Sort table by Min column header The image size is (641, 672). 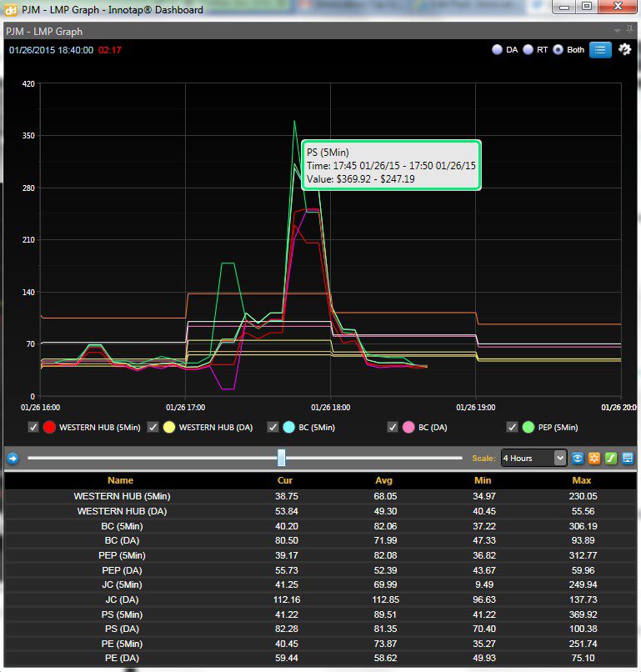coord(483,480)
